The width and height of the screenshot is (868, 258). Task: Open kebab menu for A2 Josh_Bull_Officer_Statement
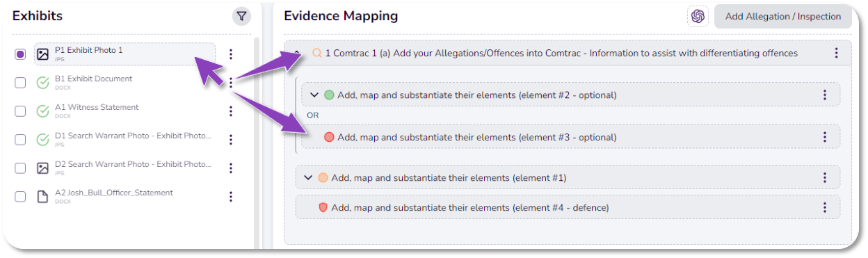point(231,197)
